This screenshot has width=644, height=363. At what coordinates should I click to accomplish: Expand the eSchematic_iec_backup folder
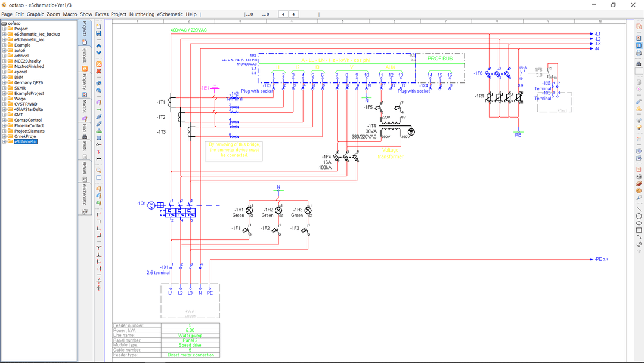(4, 34)
